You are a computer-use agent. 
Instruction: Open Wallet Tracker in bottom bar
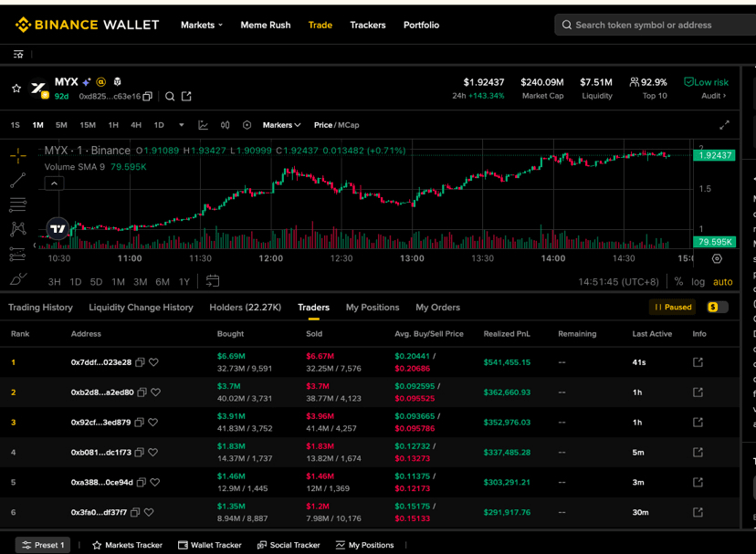[210, 545]
